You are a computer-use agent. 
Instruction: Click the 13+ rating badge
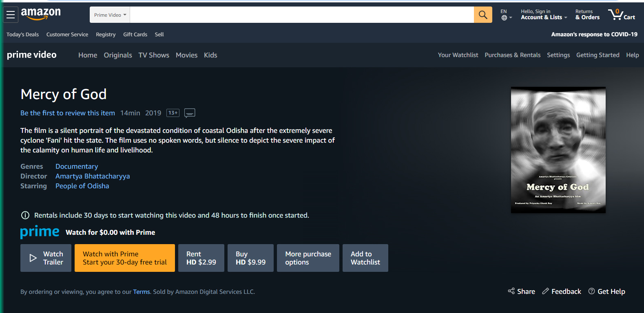[173, 113]
